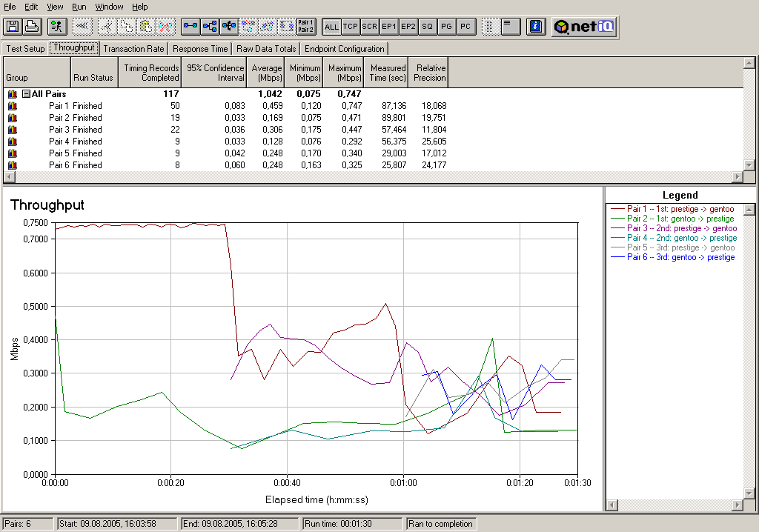Click the Pair 1 Pair 2 toolbar icon
This screenshot has width=759, height=532.
click(x=305, y=27)
